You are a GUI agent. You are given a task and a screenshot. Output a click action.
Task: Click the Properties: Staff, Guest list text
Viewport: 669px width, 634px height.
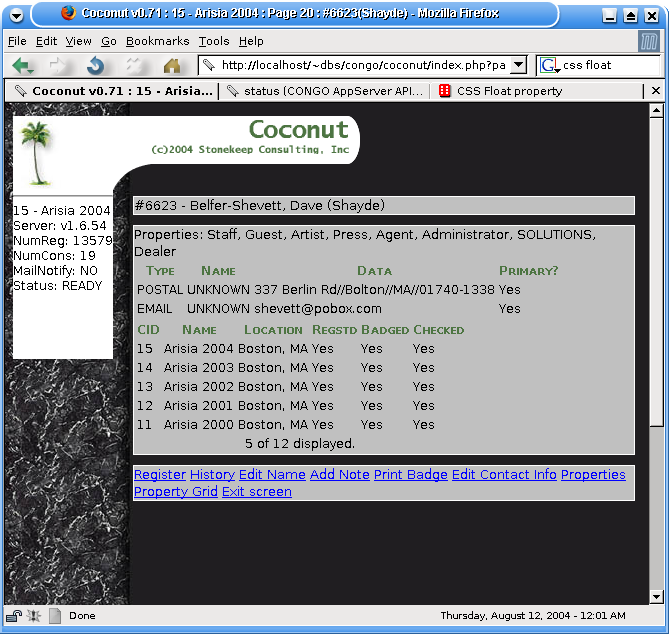point(365,243)
